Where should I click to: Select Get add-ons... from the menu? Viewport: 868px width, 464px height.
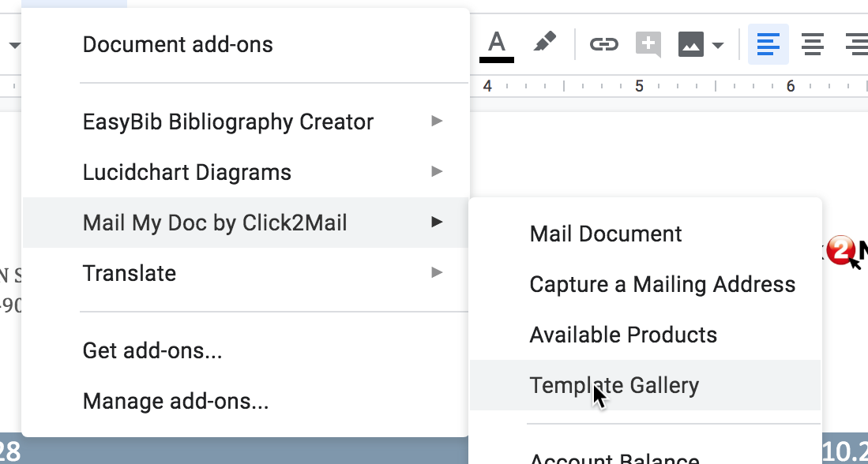point(246,350)
